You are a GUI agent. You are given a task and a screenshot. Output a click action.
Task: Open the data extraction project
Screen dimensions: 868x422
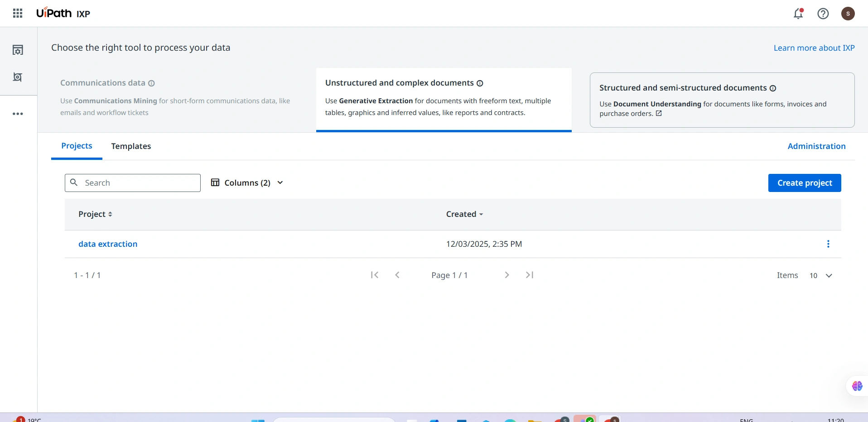coord(108,244)
